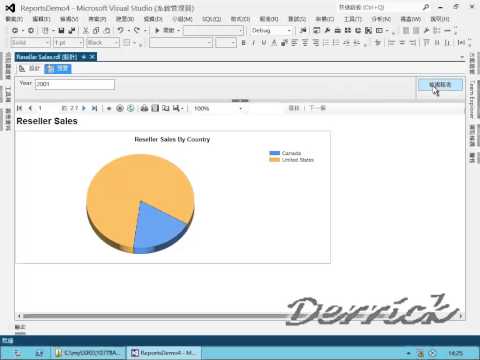Go to last page of report
Screen dimensions: 480x360
(x=94, y=108)
